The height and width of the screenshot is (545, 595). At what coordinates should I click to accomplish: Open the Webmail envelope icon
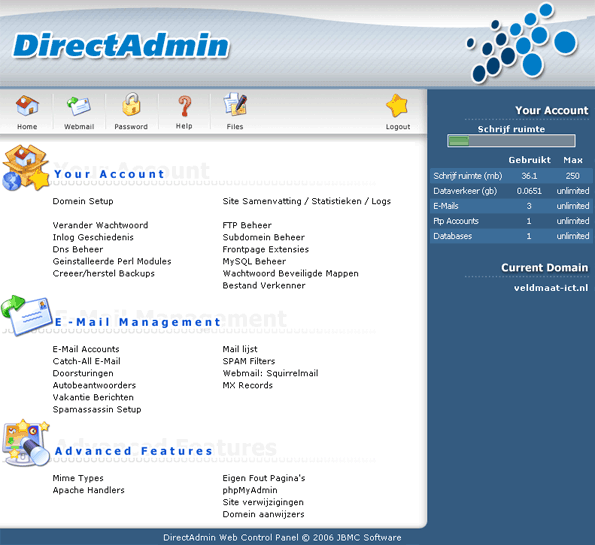click(x=79, y=106)
